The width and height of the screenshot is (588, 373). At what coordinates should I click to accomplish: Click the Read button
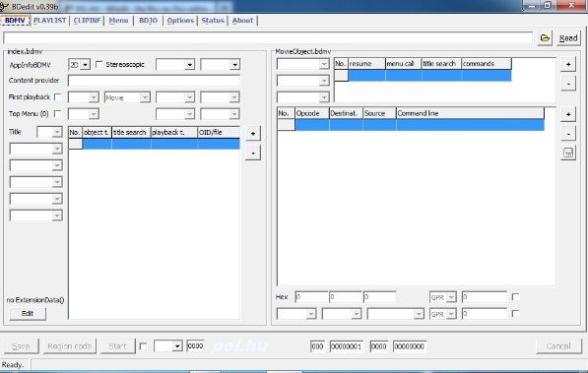point(568,38)
